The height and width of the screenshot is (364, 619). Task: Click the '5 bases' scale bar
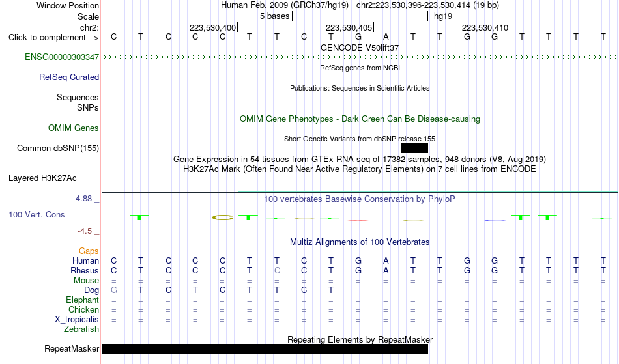click(x=360, y=16)
